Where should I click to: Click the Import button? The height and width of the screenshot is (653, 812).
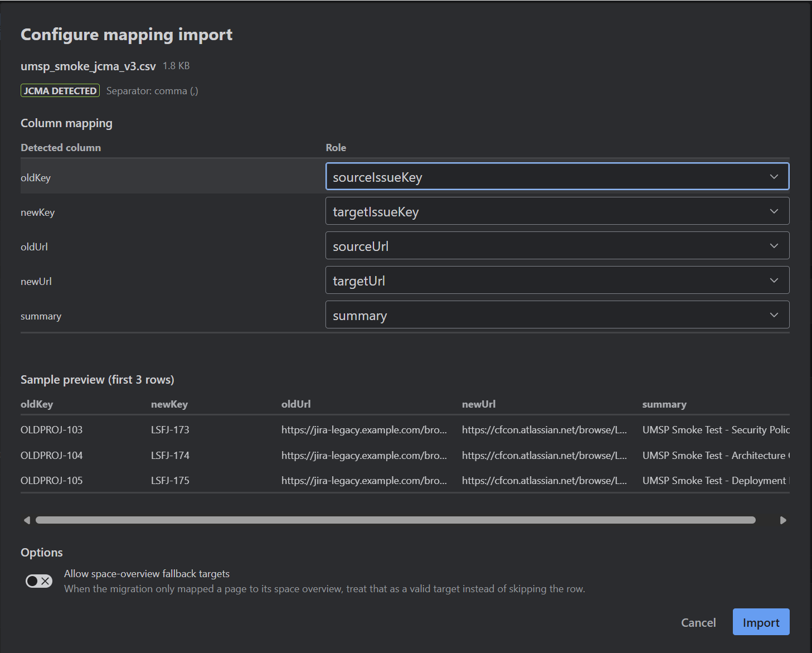click(x=761, y=622)
